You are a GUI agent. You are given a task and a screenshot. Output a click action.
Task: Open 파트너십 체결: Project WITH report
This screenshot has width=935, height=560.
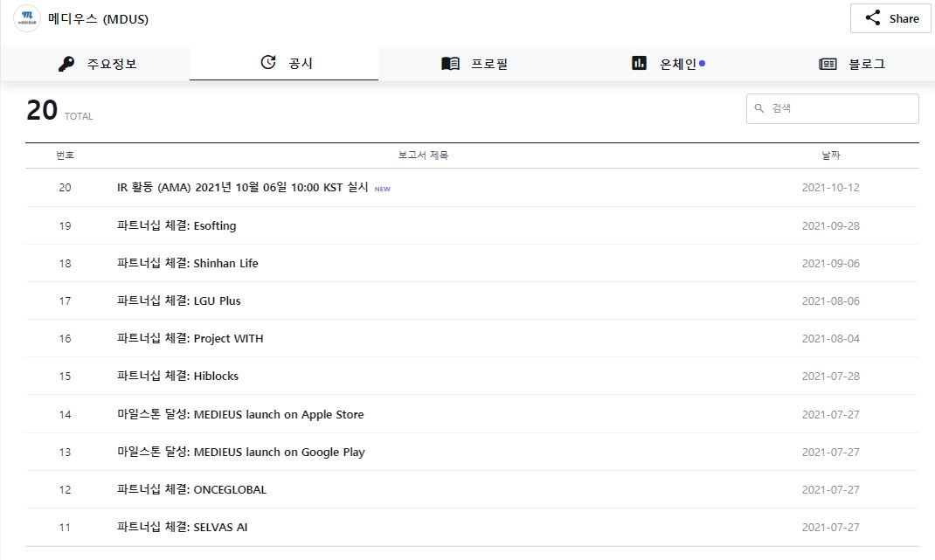(190, 338)
